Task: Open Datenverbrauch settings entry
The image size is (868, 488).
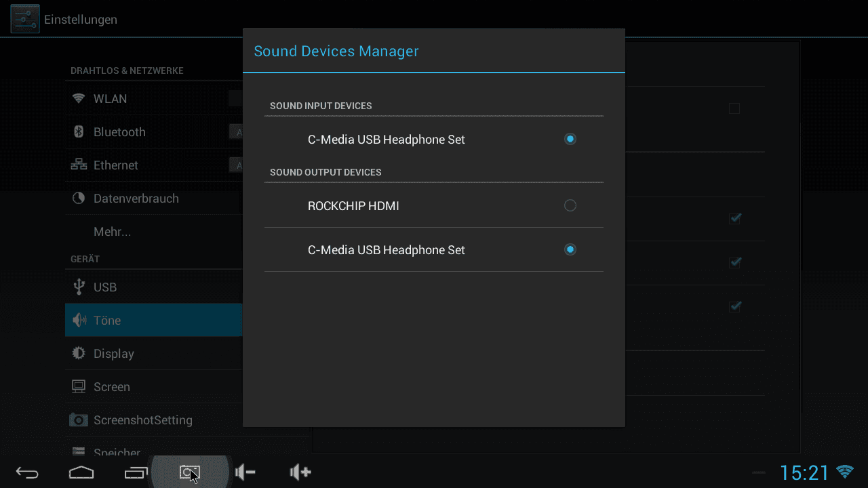Action: point(154,199)
